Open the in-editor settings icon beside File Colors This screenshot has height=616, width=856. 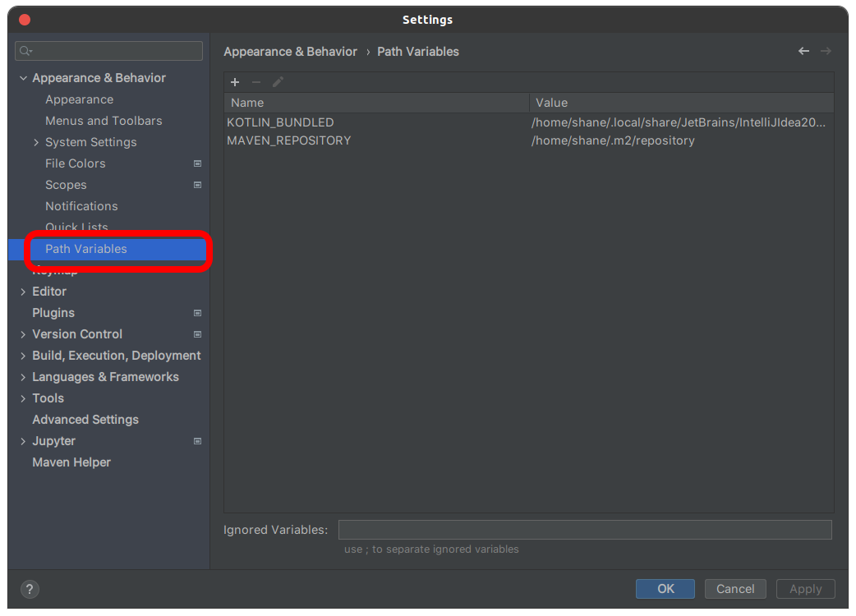point(197,163)
